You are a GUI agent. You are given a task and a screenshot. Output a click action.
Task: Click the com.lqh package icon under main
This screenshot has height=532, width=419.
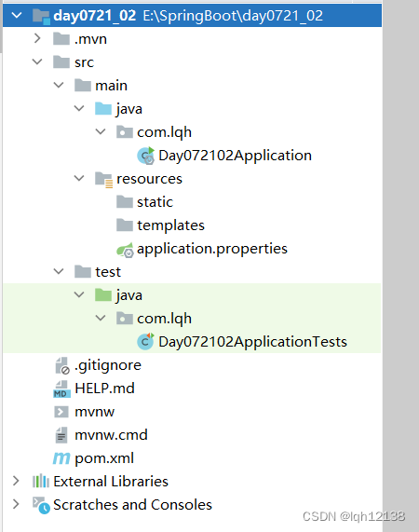pyautogui.click(x=125, y=131)
